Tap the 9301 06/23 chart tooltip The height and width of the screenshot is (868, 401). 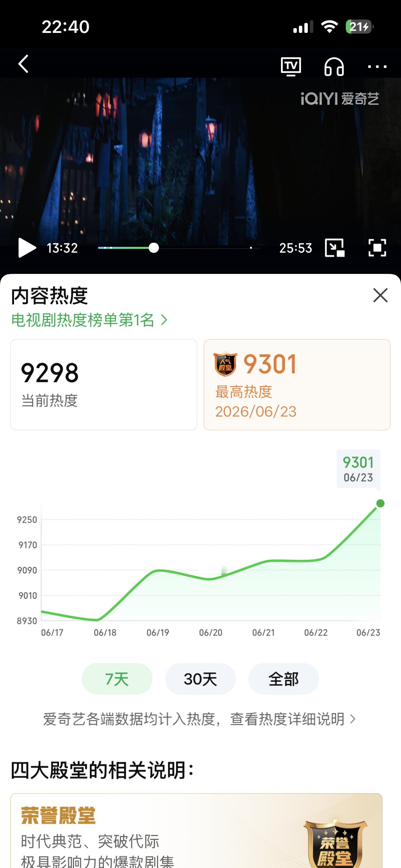point(358,469)
